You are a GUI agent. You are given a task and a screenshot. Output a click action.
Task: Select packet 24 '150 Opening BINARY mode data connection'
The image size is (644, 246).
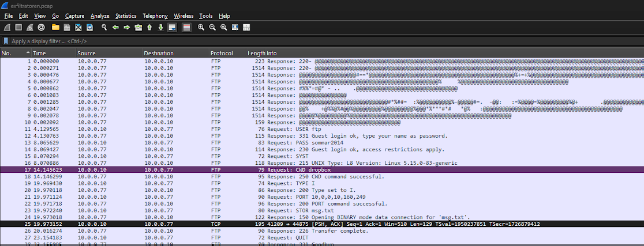(x=322, y=217)
